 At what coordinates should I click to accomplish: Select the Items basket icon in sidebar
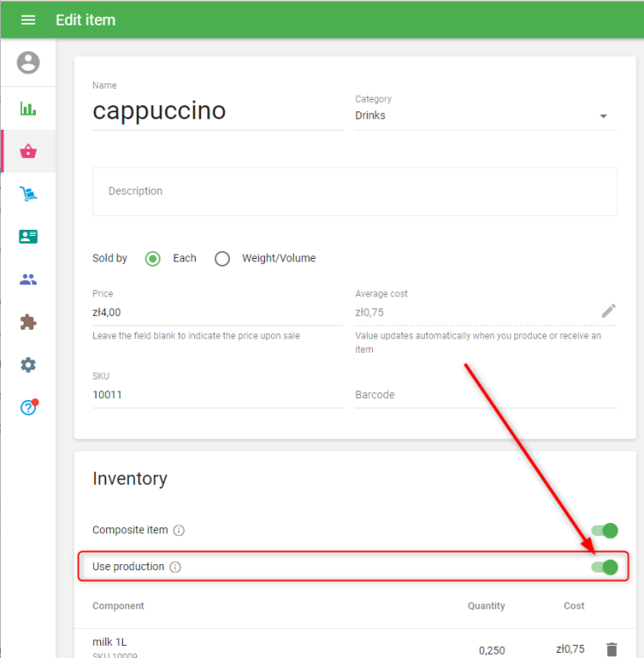click(28, 151)
